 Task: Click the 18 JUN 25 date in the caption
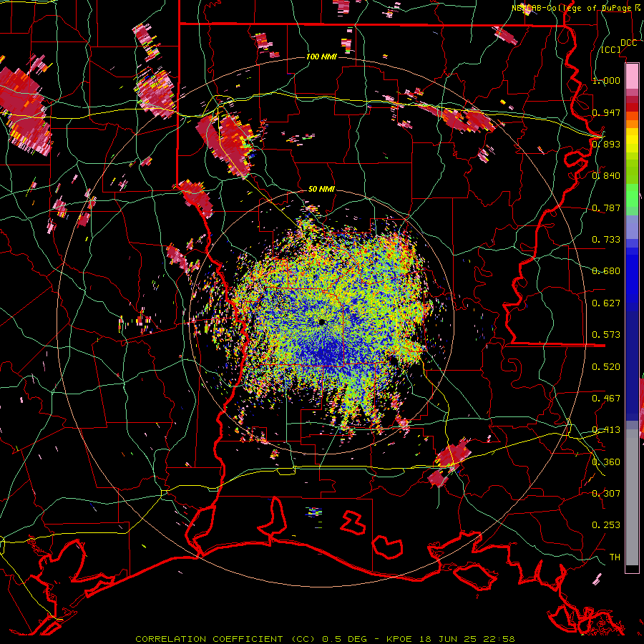click(448, 639)
